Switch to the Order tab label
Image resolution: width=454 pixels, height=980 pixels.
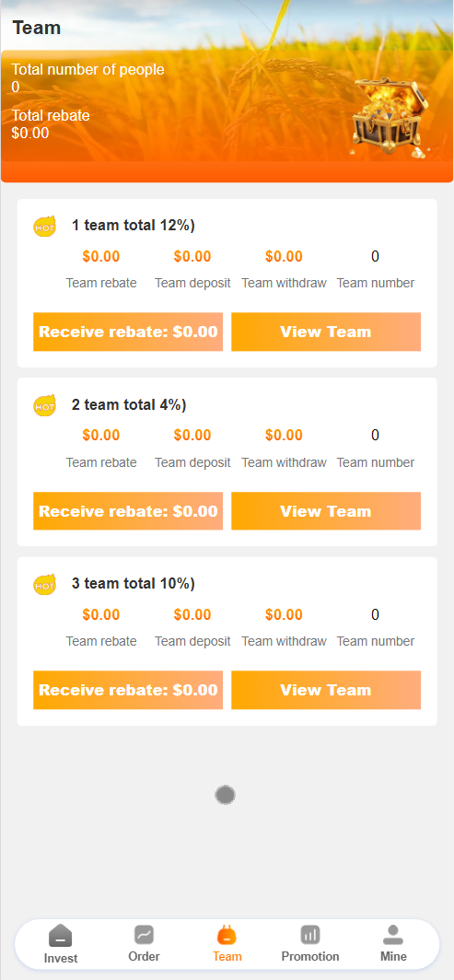144,956
